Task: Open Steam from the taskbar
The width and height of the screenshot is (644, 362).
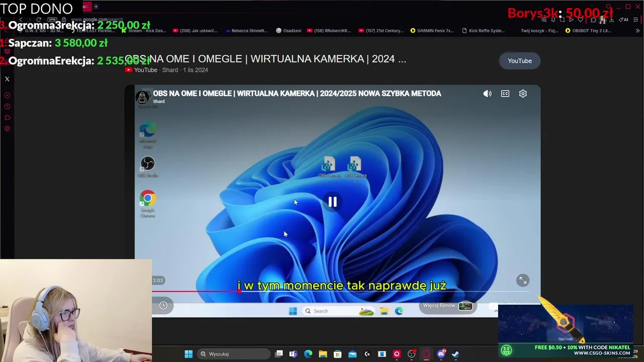Action: 455,354
